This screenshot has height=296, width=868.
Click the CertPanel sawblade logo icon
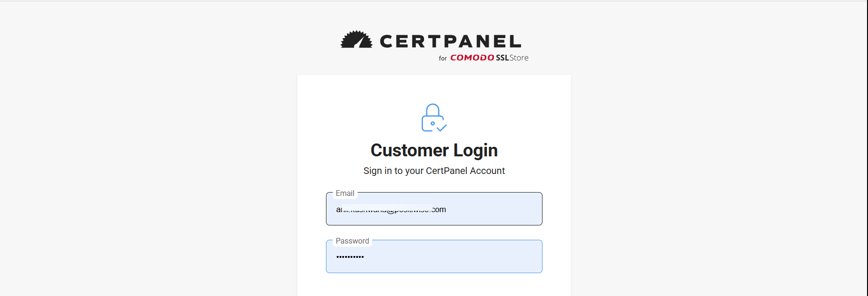[356, 40]
